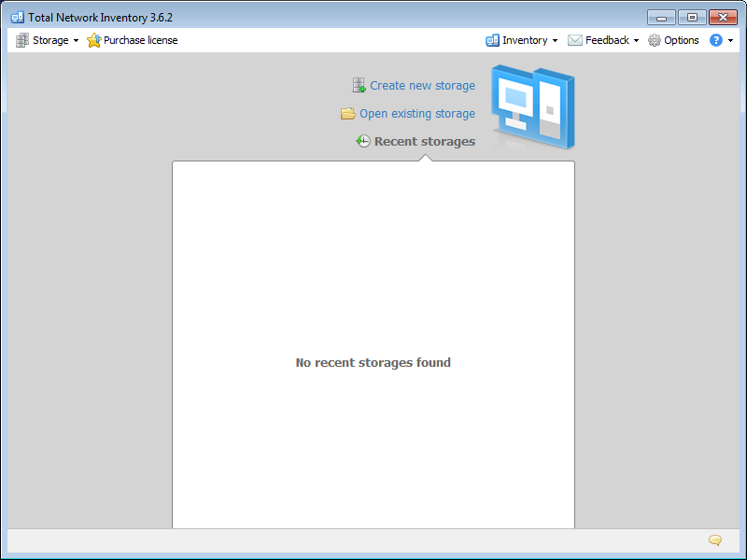Click the green plus icon beside Create new storage

358,85
